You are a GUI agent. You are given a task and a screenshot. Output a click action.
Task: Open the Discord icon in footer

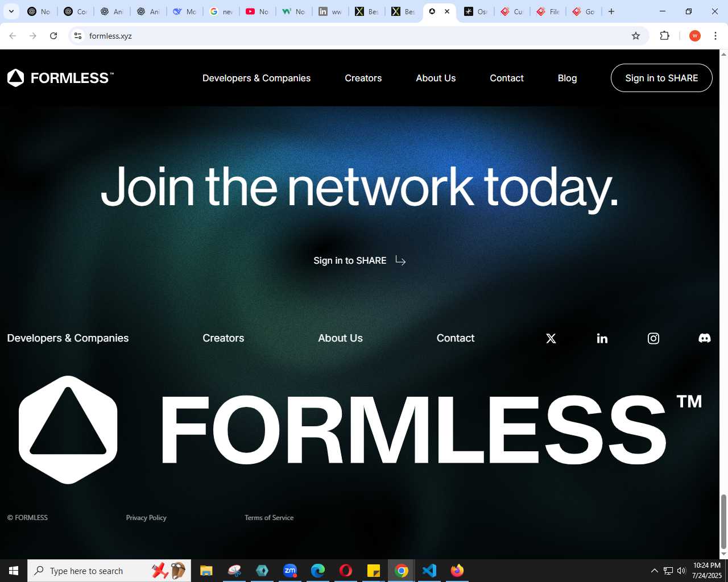point(705,338)
